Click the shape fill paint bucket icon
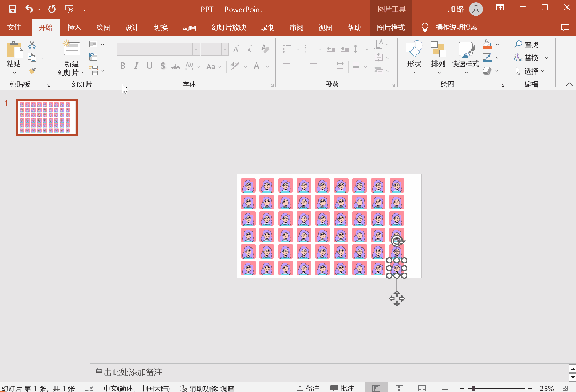The image size is (576, 392). 487,44
